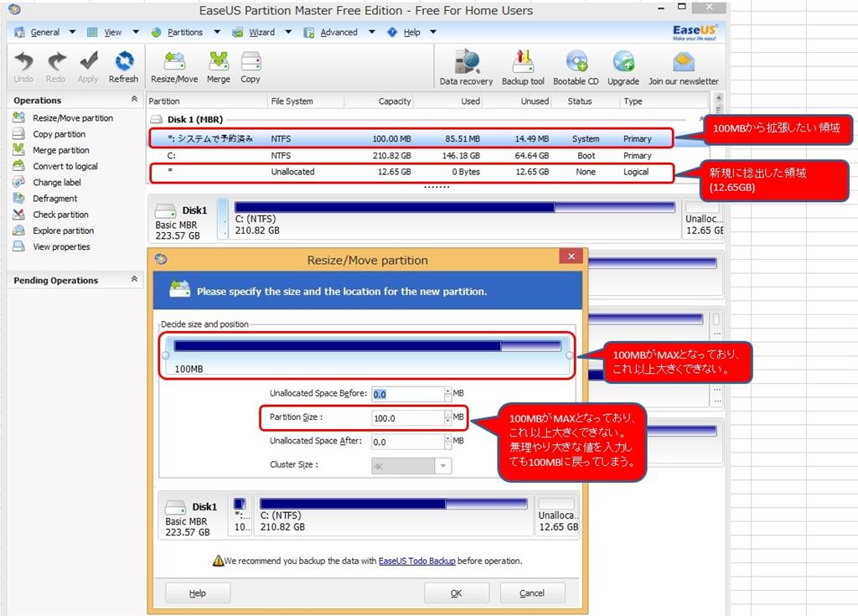The image size is (858, 616).
Task: Refresh the disk list
Action: [x=124, y=66]
